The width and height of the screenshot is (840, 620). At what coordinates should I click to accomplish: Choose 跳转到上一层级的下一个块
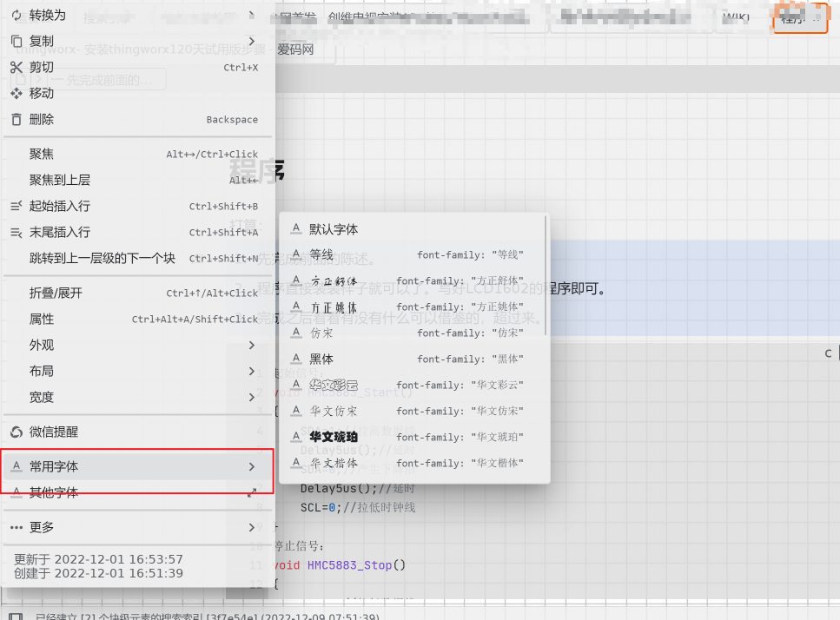click(138, 258)
